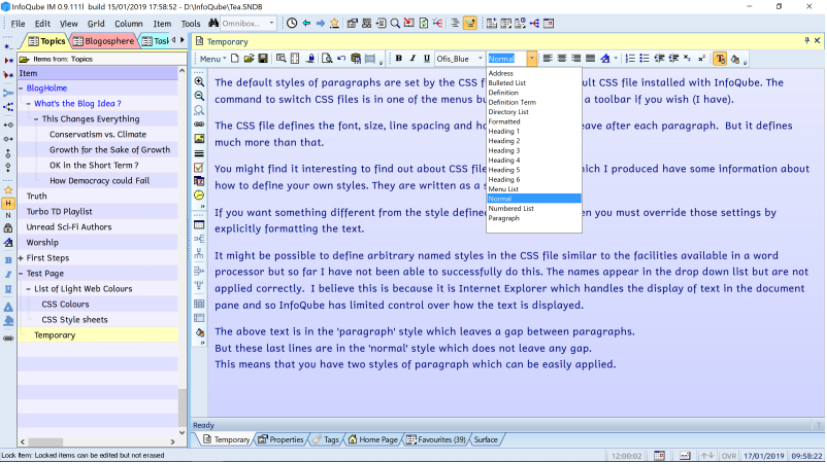Insert a bulleted list
827x465 pixels.
[x=645, y=59]
